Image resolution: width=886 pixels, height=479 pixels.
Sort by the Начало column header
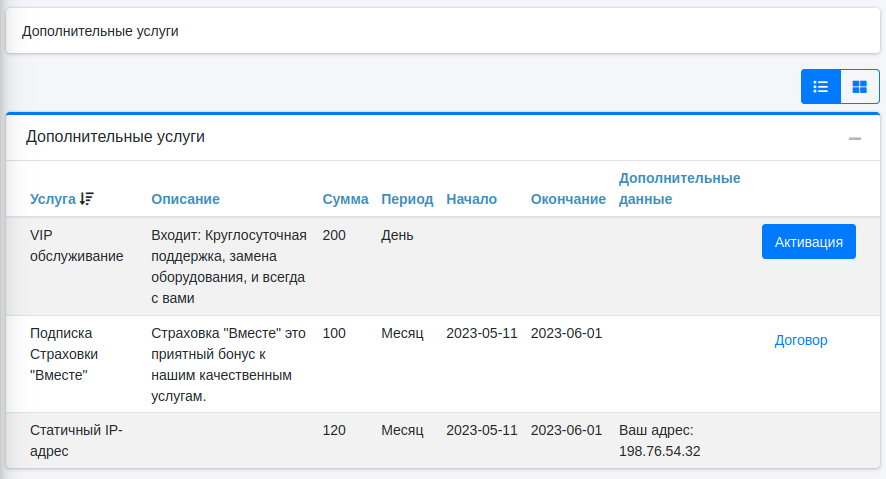click(x=471, y=199)
